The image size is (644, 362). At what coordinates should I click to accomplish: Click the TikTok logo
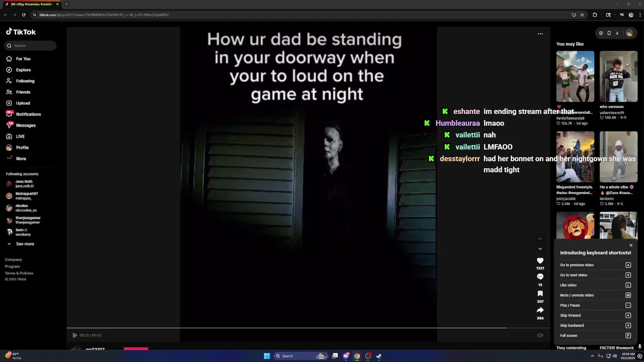[x=21, y=32]
